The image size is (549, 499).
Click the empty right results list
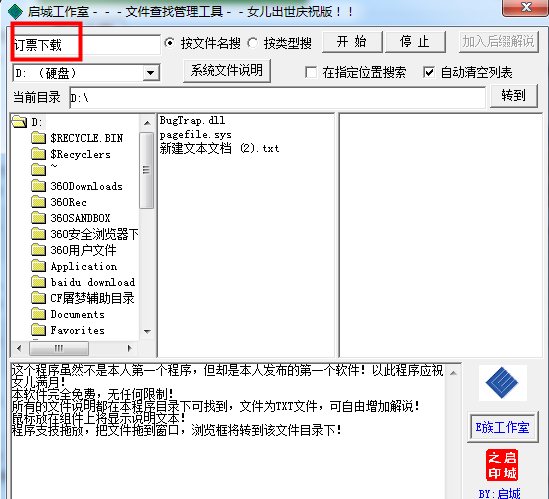click(x=440, y=235)
